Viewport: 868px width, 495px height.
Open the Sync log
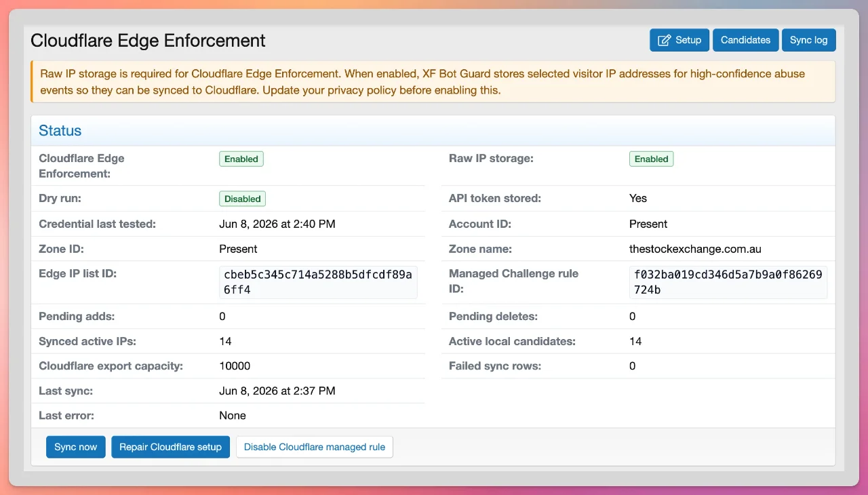tap(808, 40)
